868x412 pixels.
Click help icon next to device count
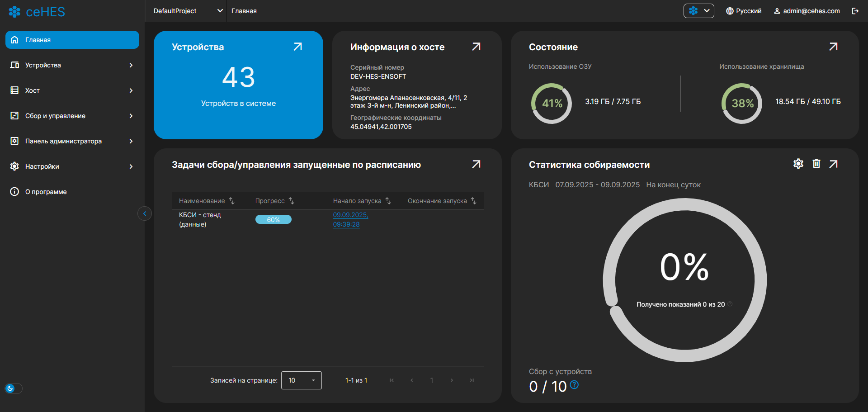point(574,385)
